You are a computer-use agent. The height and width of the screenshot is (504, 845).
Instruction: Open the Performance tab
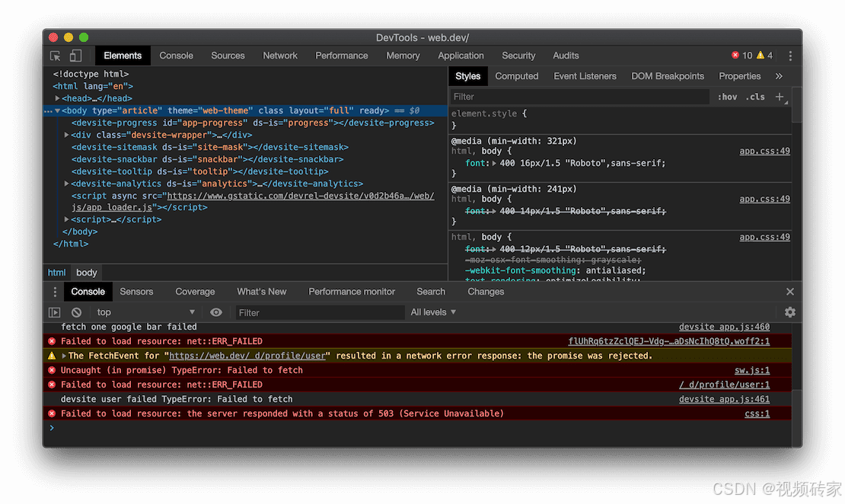[342, 56]
